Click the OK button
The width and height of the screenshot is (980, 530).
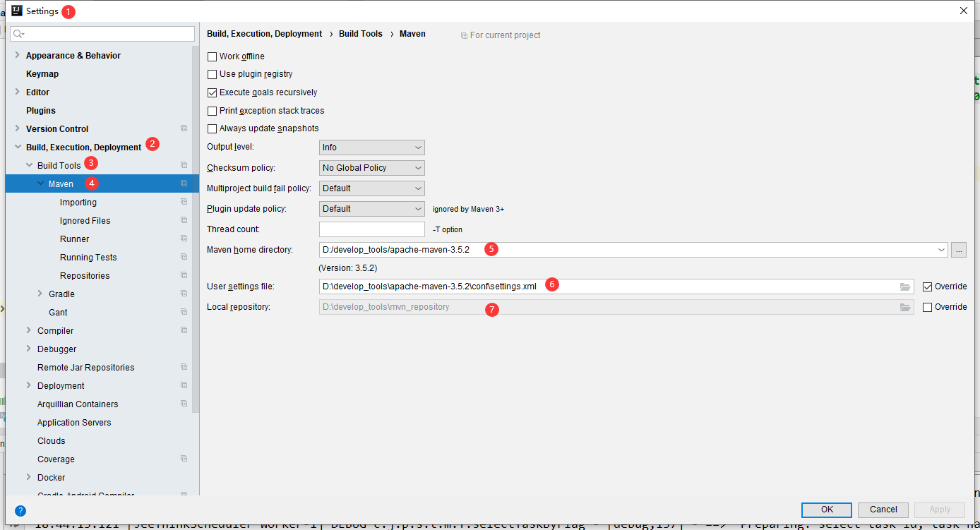(827, 510)
